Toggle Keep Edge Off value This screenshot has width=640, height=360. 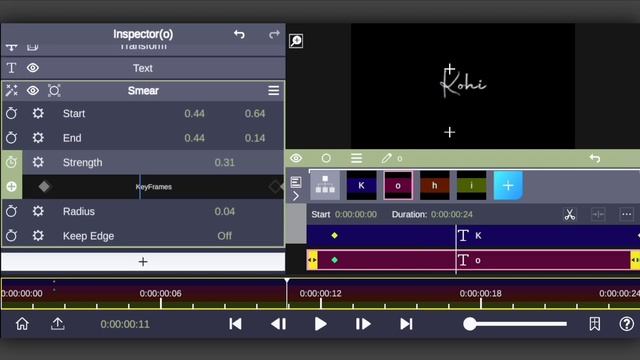tap(224, 236)
